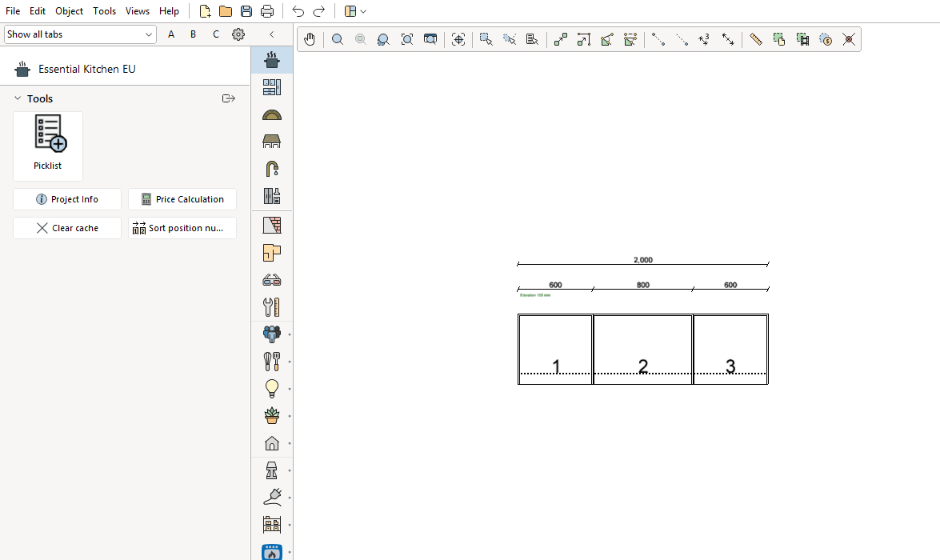The width and height of the screenshot is (940, 560).
Task: Open the wrench and ruler tools tab
Action: (271, 307)
